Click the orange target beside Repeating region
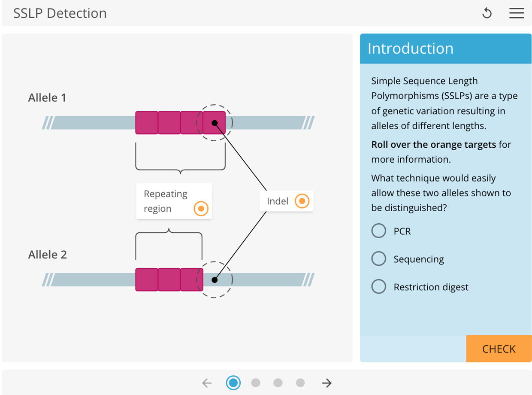This screenshot has height=395, width=532. click(x=201, y=208)
